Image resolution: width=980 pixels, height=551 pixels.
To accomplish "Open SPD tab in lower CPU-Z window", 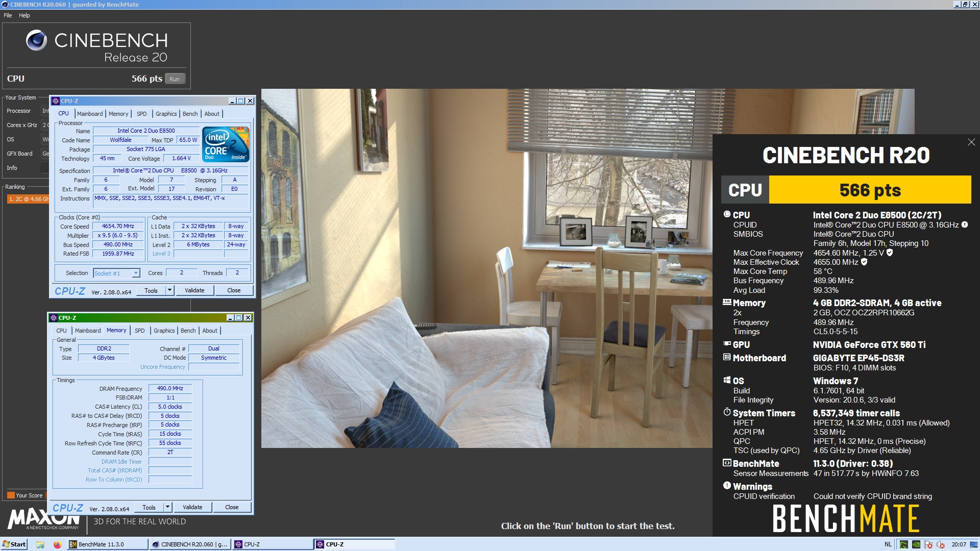I will coord(140,331).
